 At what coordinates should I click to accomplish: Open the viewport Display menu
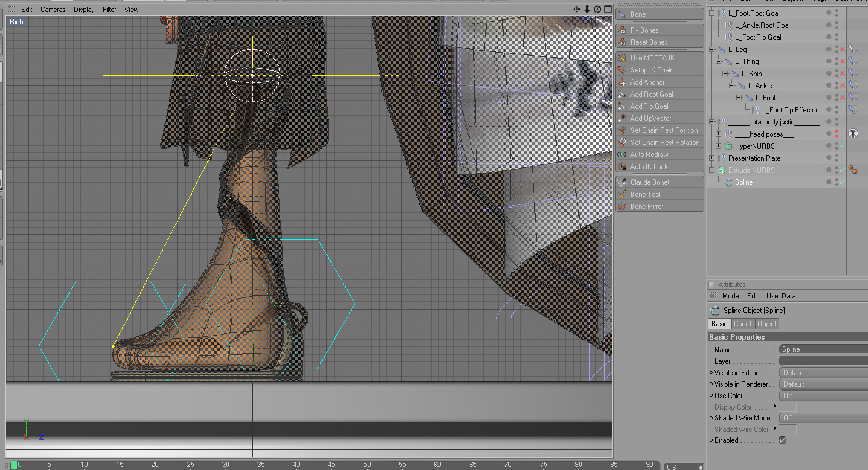84,10
